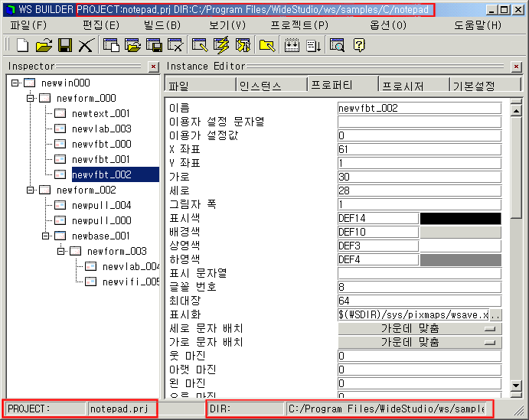529x420 pixels.
Task: Switch to the 기본설정 tab
Action: [485, 86]
